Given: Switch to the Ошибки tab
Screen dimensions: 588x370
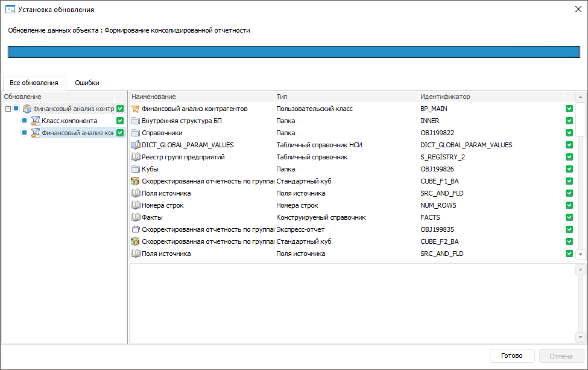Looking at the screenshot, I should tap(87, 83).
